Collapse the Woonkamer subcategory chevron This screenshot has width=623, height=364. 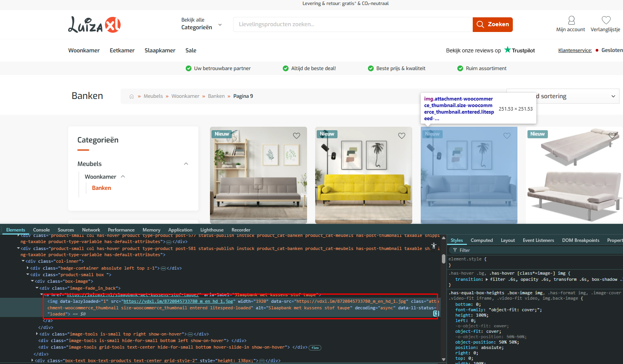point(123,176)
